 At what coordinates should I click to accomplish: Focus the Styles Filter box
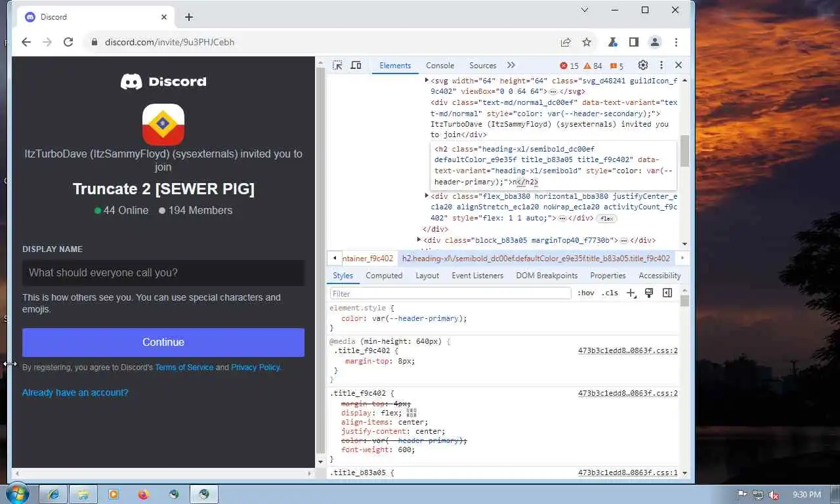click(451, 293)
